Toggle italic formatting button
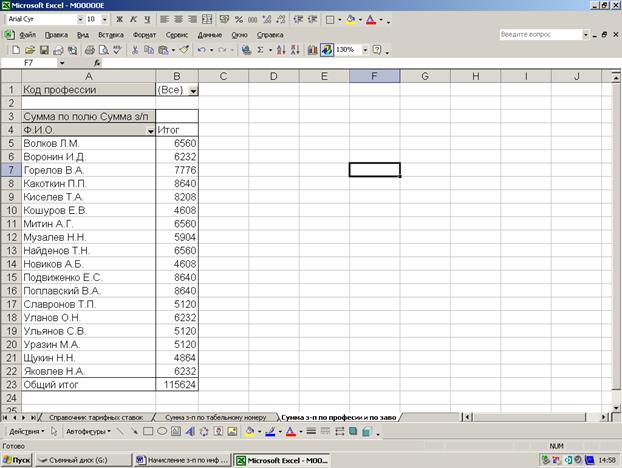Image resolution: width=622 pixels, height=468 pixels. pyautogui.click(x=133, y=19)
